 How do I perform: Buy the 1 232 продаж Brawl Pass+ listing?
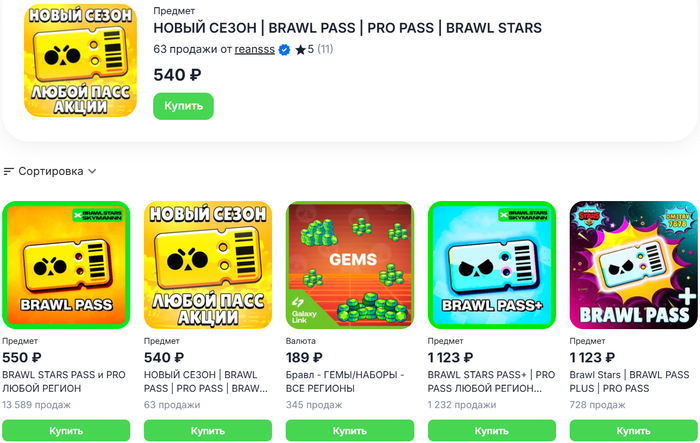click(x=492, y=430)
